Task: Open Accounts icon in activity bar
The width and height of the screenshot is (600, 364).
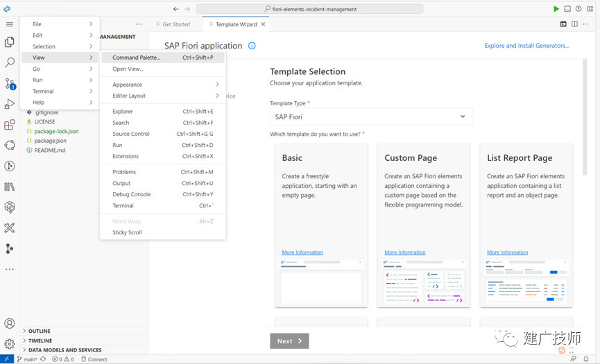Action: [10, 324]
